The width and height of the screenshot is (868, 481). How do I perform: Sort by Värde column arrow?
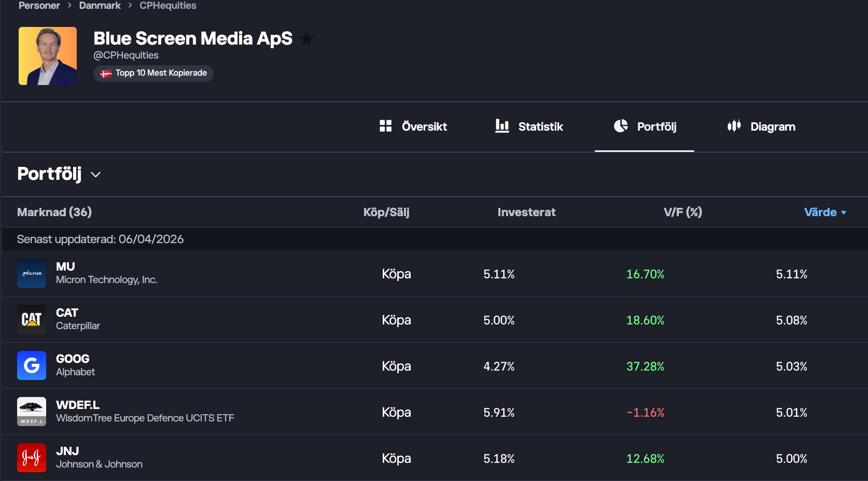[x=844, y=213]
